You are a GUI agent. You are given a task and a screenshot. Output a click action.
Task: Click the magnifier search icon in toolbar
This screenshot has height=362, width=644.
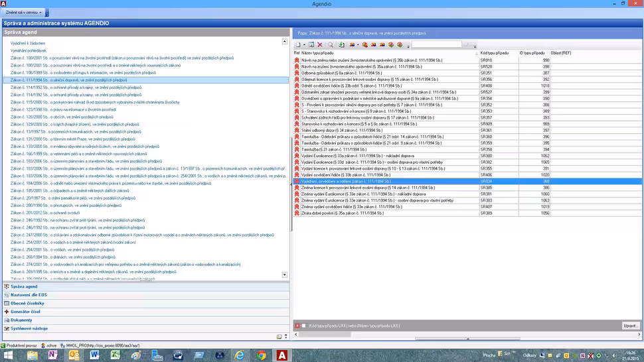(331, 45)
